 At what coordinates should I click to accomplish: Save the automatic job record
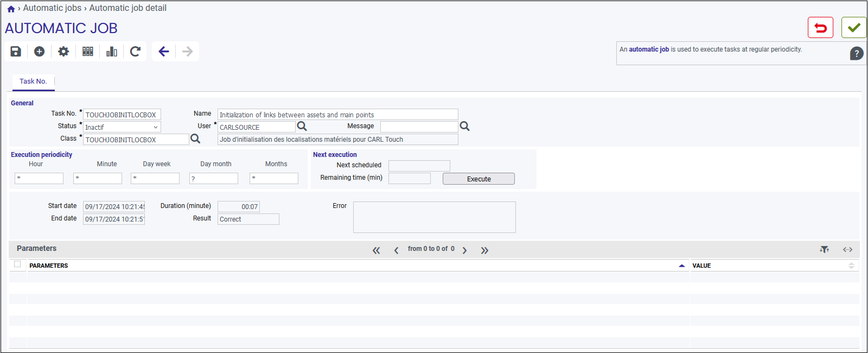click(x=16, y=51)
